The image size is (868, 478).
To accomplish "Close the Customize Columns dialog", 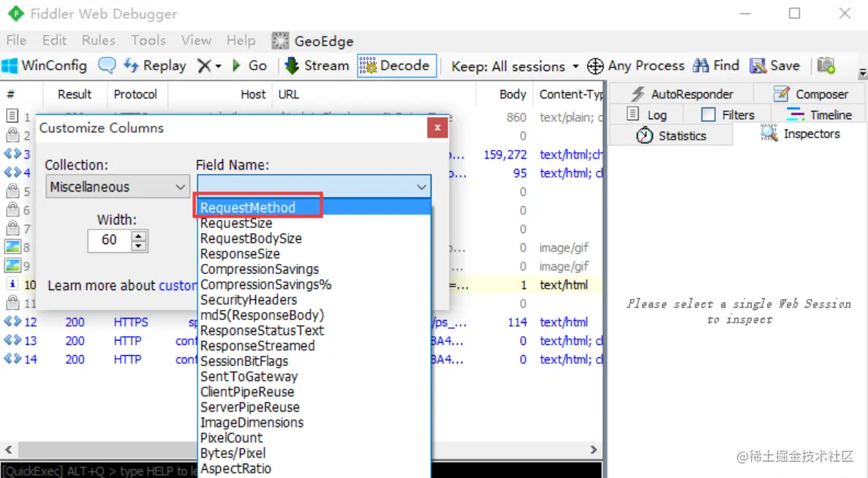I will (x=437, y=128).
